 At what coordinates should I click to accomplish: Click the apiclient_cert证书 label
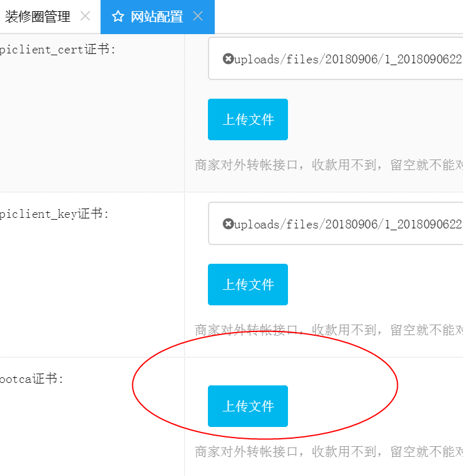[57, 49]
